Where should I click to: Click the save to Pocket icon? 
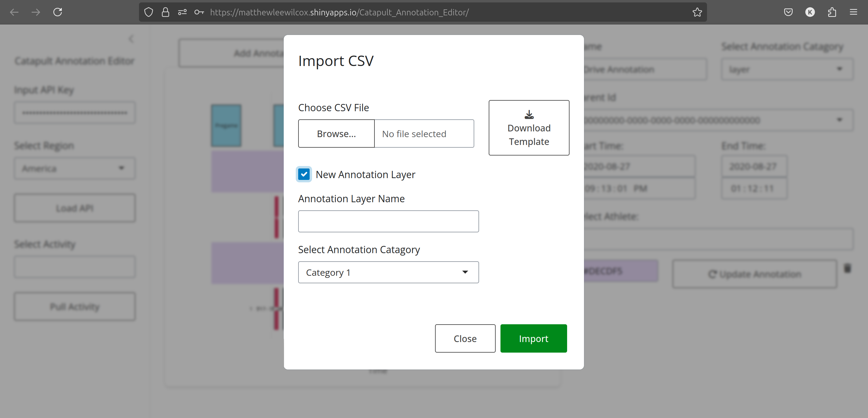coord(788,12)
